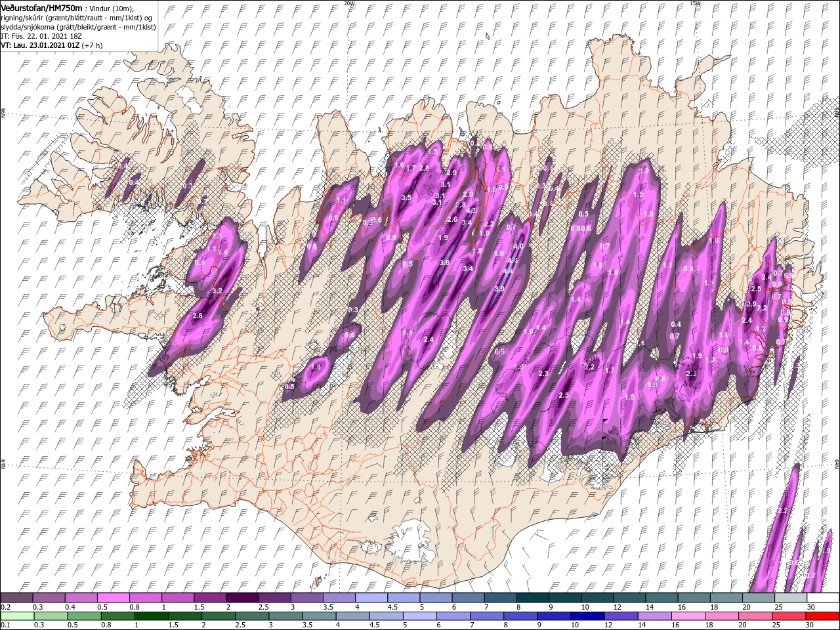Click the 3.8 snowfall value on the map
Viewport: 840px width, 630px height.
(x=444, y=262)
